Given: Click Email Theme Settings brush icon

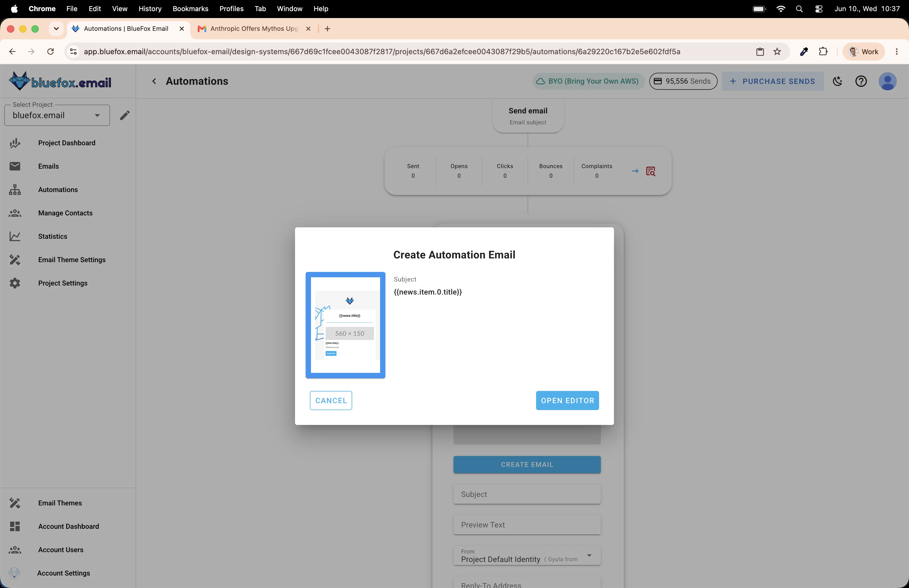Looking at the screenshot, I should 15,260.
